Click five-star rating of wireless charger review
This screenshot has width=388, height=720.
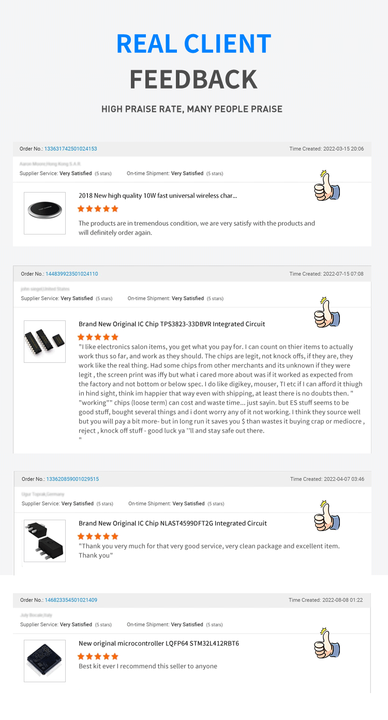[98, 209]
